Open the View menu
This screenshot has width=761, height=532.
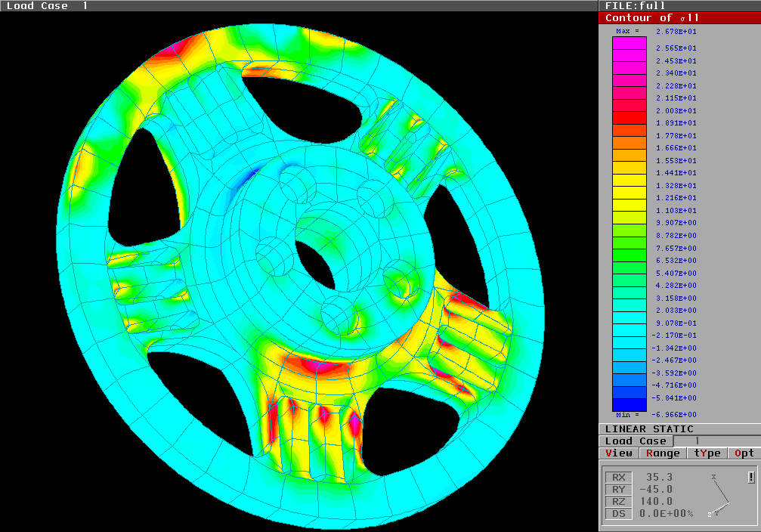tap(619, 453)
